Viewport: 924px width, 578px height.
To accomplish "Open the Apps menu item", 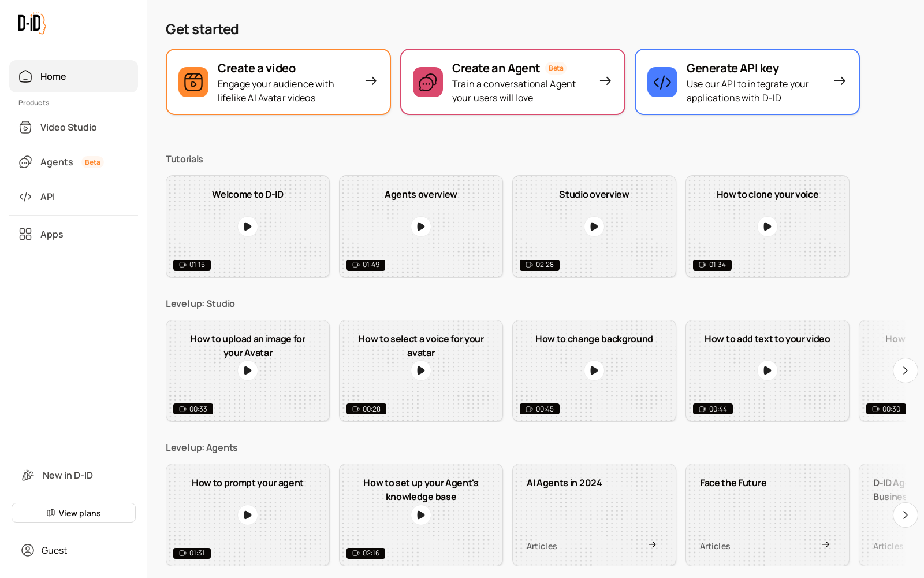I will pyautogui.click(x=73, y=234).
